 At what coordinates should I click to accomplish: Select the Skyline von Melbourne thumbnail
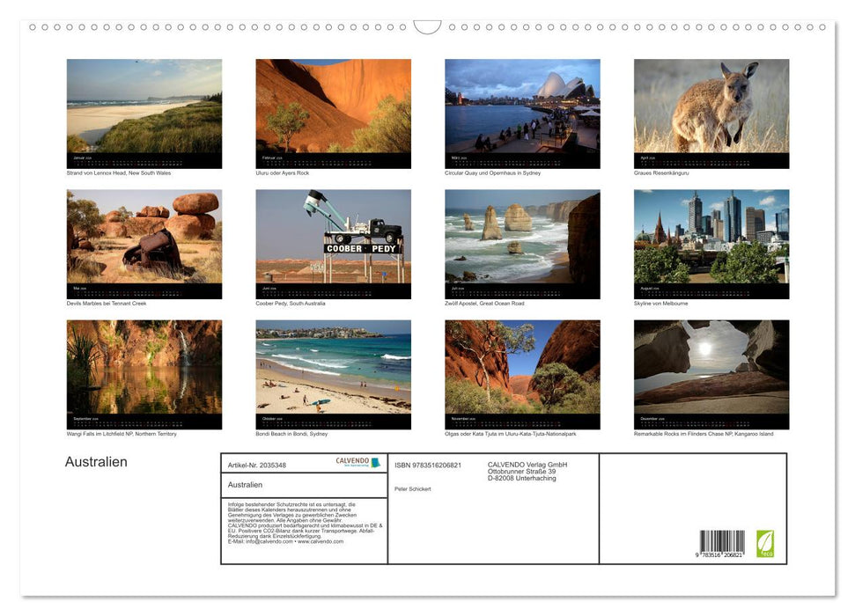pos(711,243)
